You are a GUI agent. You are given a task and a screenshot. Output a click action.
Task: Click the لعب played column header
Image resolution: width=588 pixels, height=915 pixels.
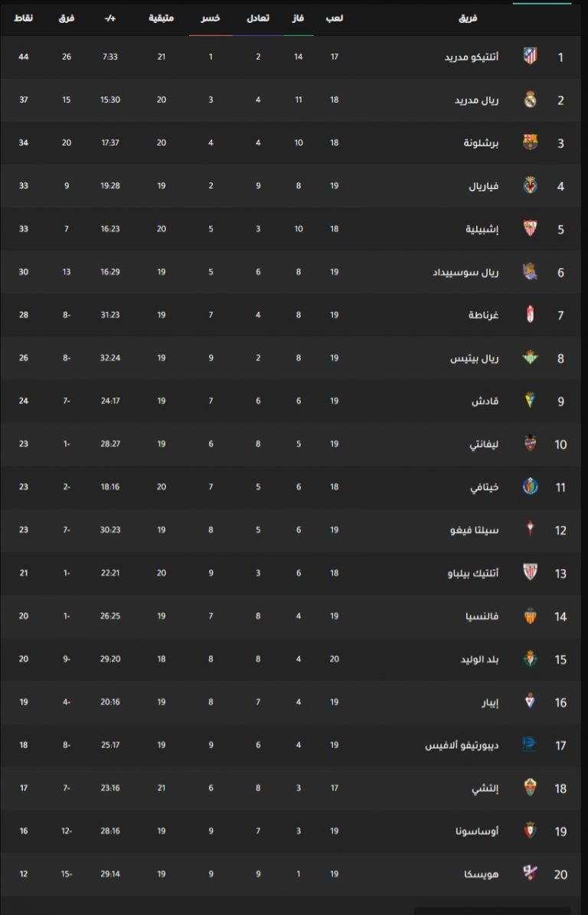pos(335,18)
